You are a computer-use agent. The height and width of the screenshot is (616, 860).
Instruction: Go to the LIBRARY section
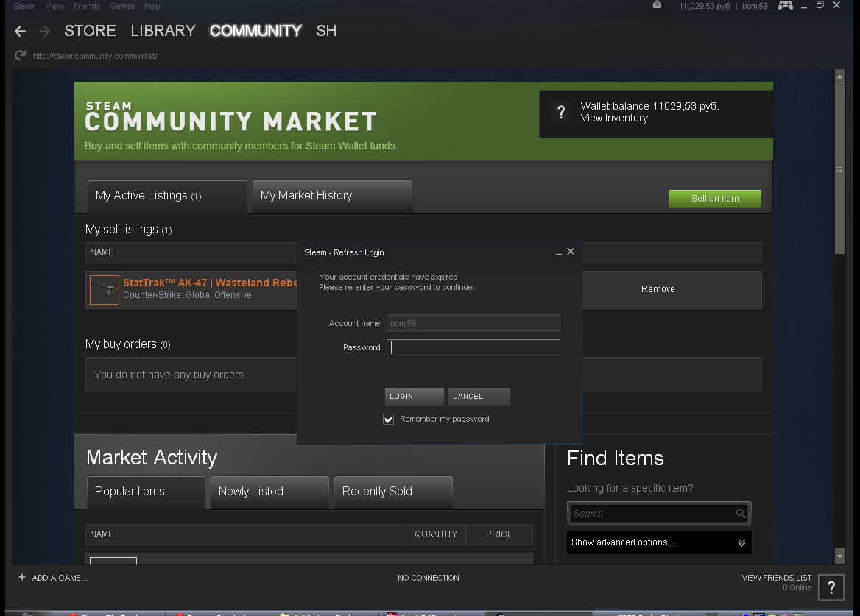163,31
